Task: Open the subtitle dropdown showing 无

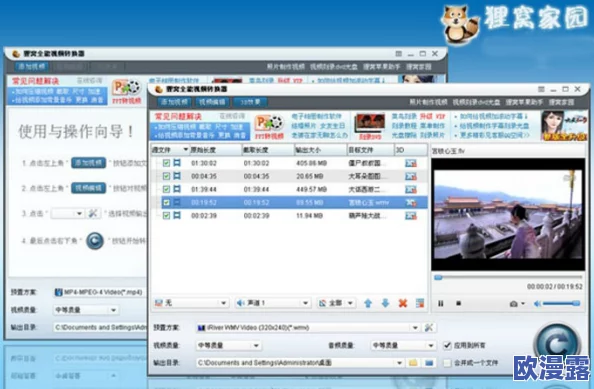Action: 191,303
